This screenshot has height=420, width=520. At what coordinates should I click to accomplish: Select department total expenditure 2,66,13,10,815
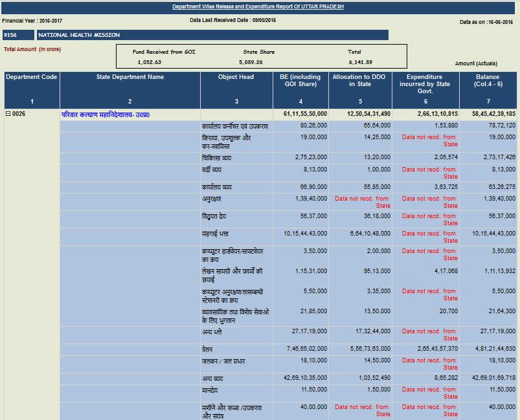[x=438, y=114]
